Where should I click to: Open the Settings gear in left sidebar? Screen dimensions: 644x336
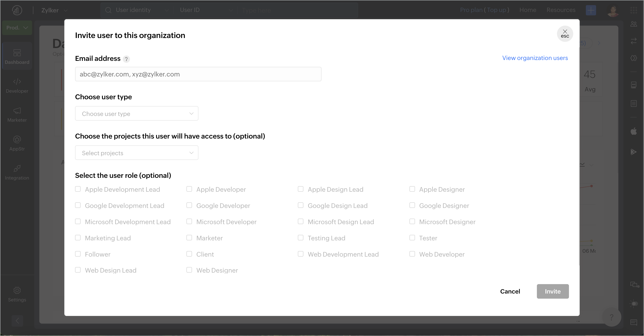pyautogui.click(x=17, y=290)
